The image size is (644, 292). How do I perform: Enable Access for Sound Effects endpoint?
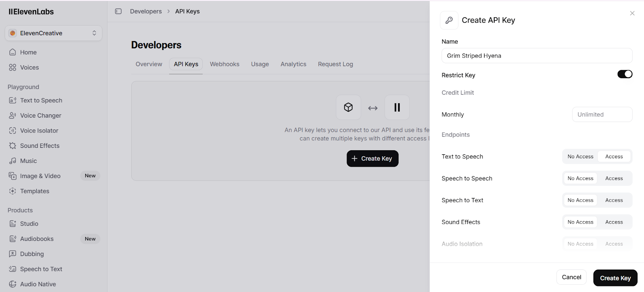pos(614,222)
